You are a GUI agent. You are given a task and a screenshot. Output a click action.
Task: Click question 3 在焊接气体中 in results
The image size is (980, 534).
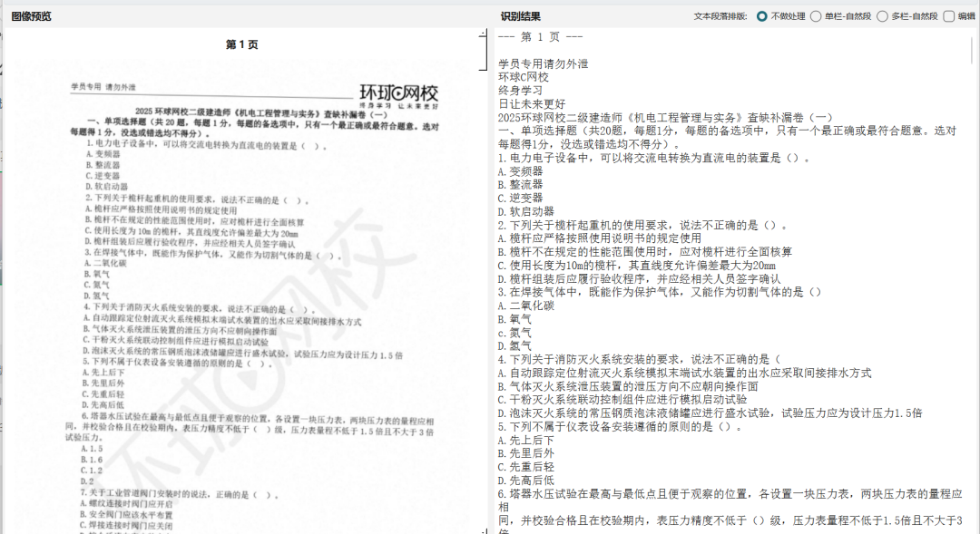(660, 292)
